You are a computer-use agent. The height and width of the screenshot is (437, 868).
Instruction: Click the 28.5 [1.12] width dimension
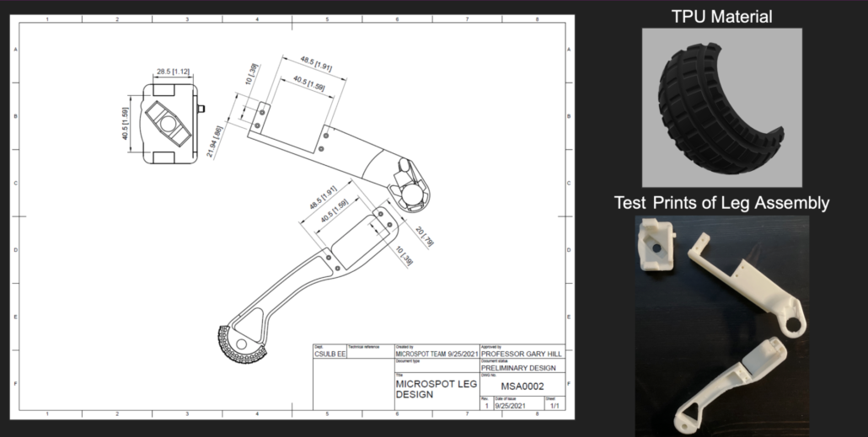(173, 72)
